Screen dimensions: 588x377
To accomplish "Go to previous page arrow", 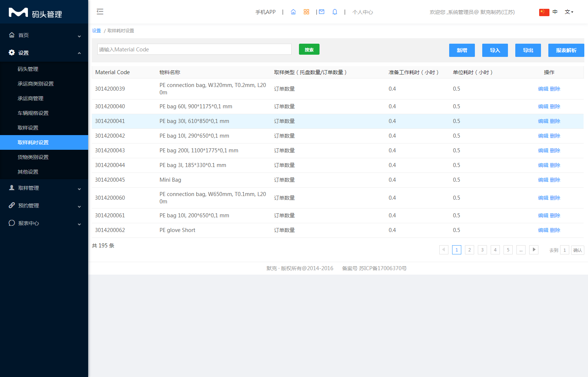I will tap(444, 250).
